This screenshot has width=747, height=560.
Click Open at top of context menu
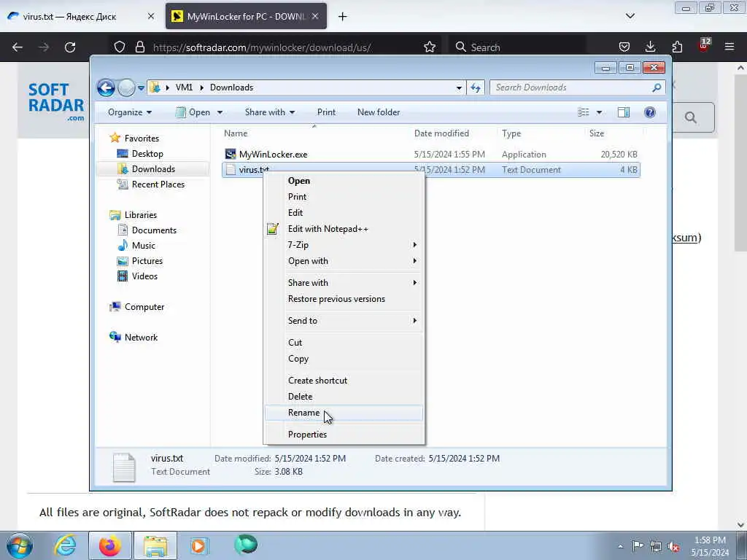[x=298, y=181]
